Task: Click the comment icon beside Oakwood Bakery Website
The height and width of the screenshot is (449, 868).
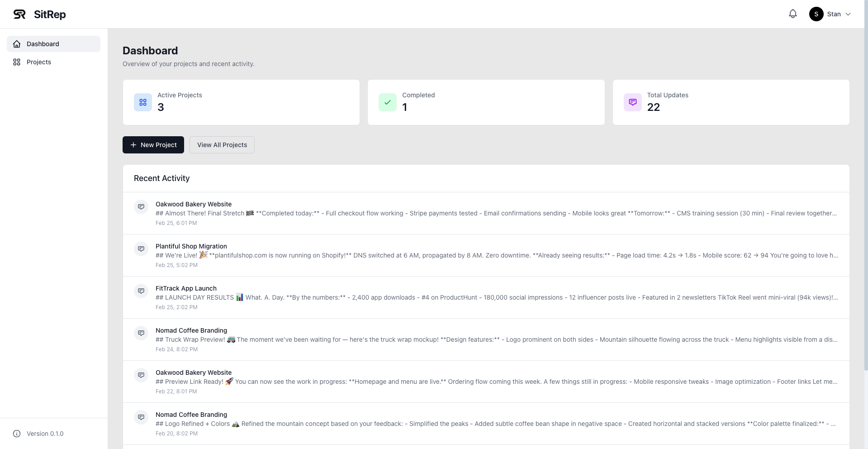Action: (x=141, y=207)
